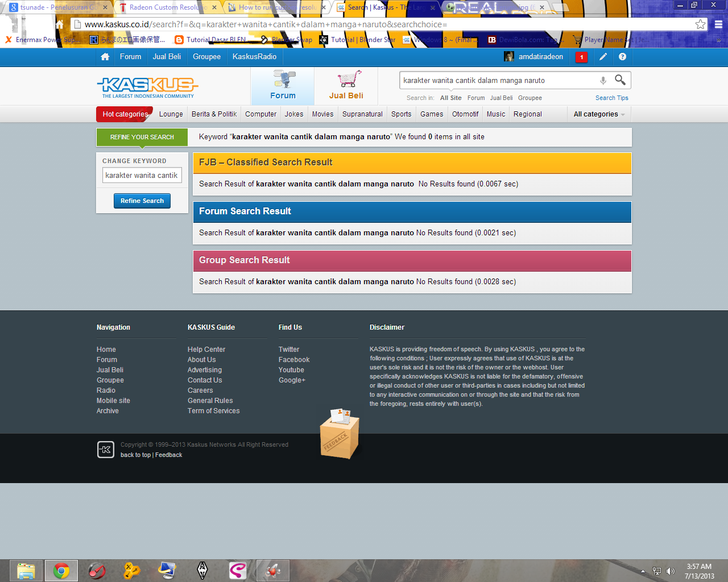Click the Change Keyword input field
Viewport: 728px width, 582px height.
click(x=142, y=175)
